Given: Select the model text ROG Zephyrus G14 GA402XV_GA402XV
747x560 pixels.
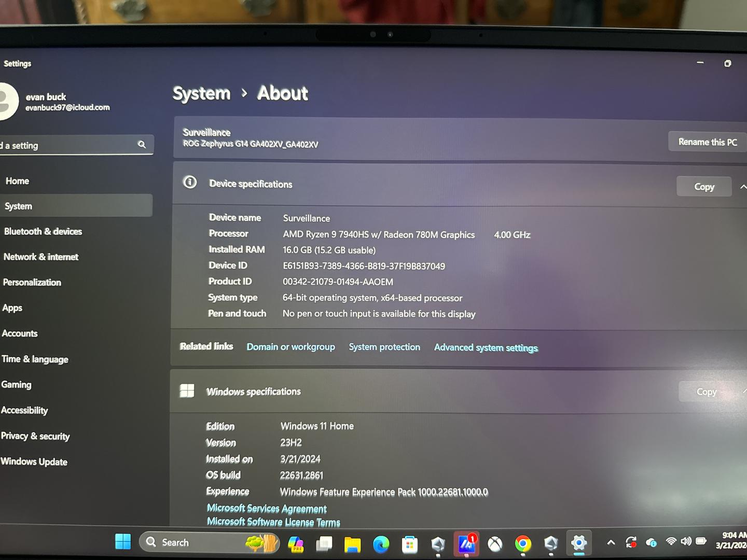Looking at the screenshot, I should 251,144.
